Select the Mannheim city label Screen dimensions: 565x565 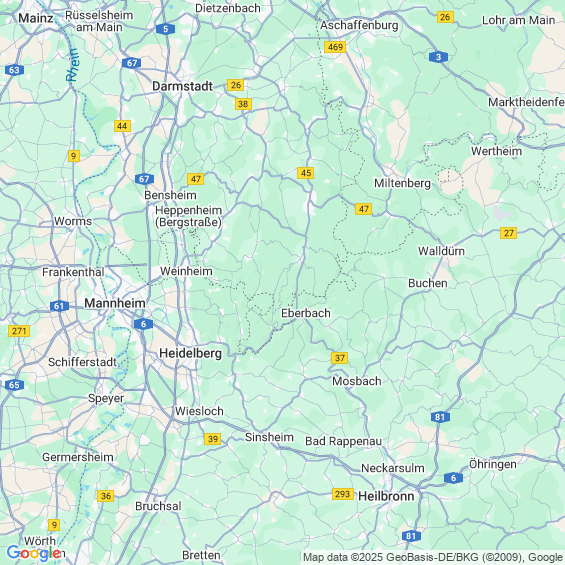[115, 303]
